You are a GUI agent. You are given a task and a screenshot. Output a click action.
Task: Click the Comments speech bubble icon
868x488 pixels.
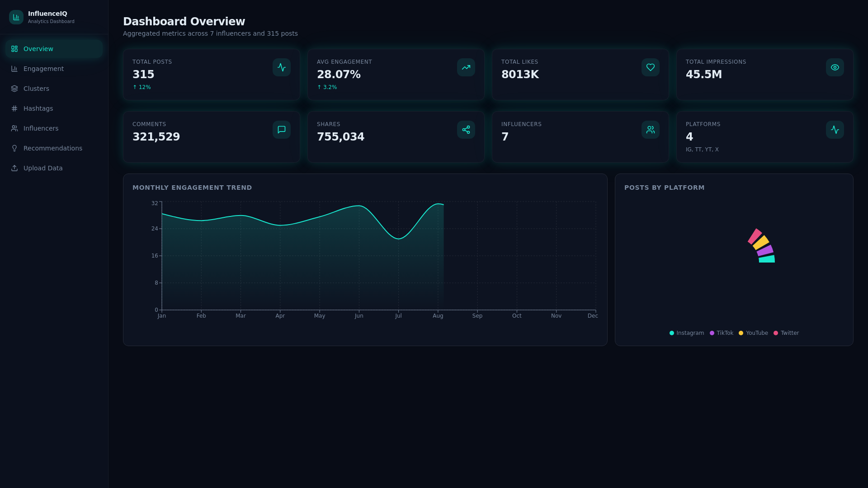[x=282, y=130]
